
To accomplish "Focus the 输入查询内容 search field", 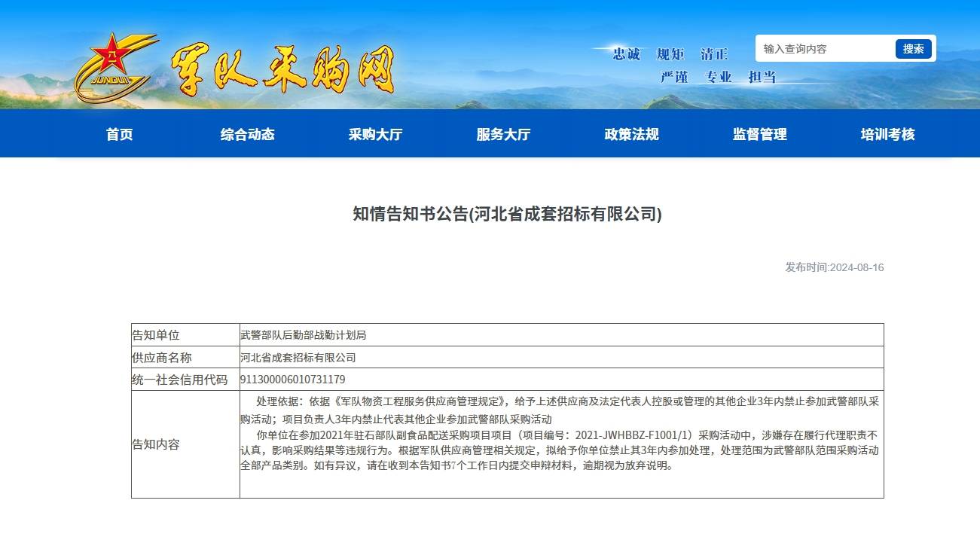I will tap(825, 49).
